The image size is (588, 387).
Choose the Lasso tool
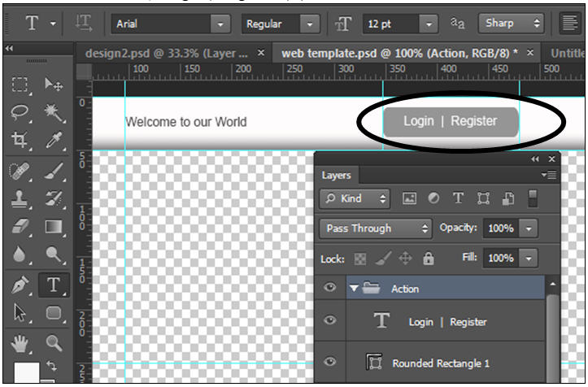tap(20, 111)
